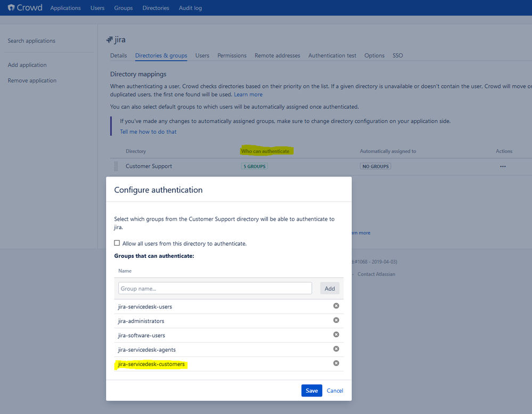Open the actions ellipsis menu for Customer Support
This screenshot has width=532, height=414.
tap(503, 166)
